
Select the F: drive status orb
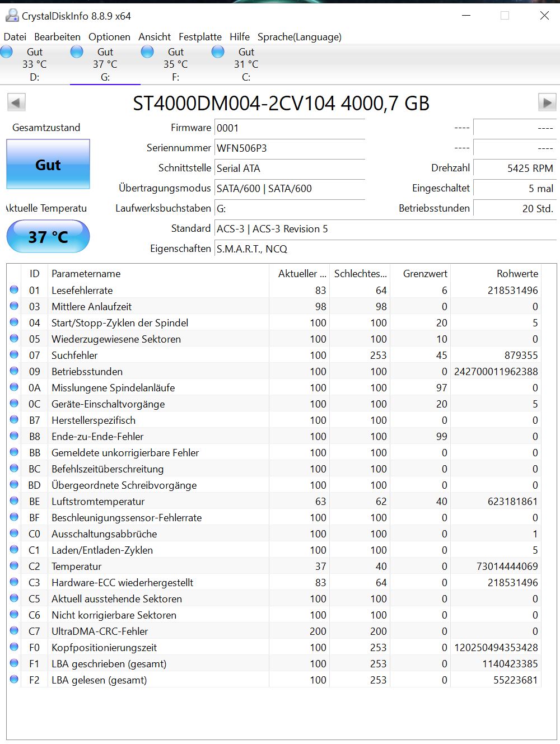pos(147,52)
